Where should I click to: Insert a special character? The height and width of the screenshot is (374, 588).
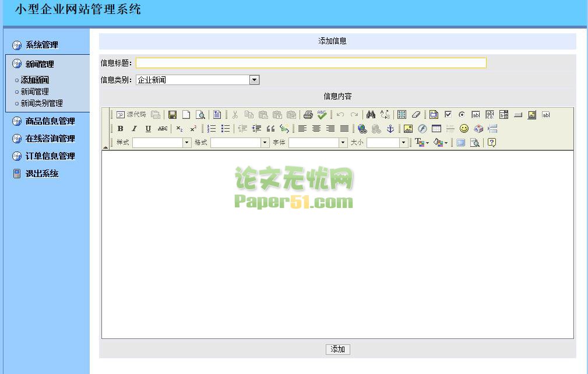[478, 129]
